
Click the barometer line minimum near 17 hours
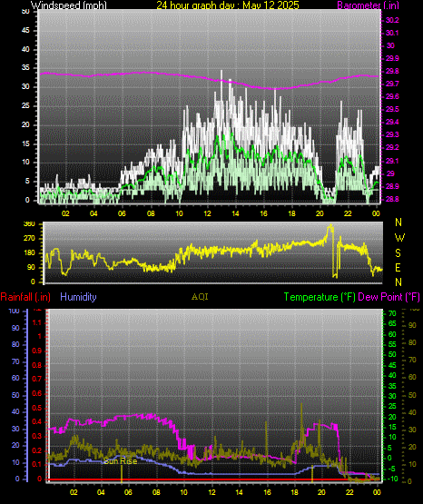(276, 88)
